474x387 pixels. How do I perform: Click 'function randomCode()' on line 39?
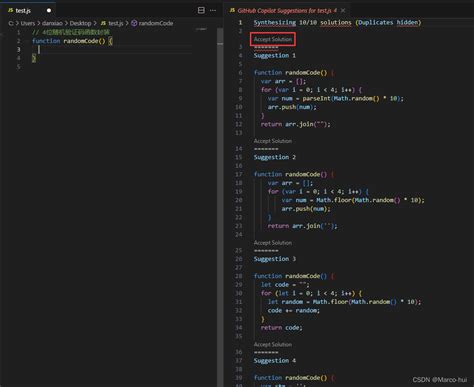tap(290, 378)
